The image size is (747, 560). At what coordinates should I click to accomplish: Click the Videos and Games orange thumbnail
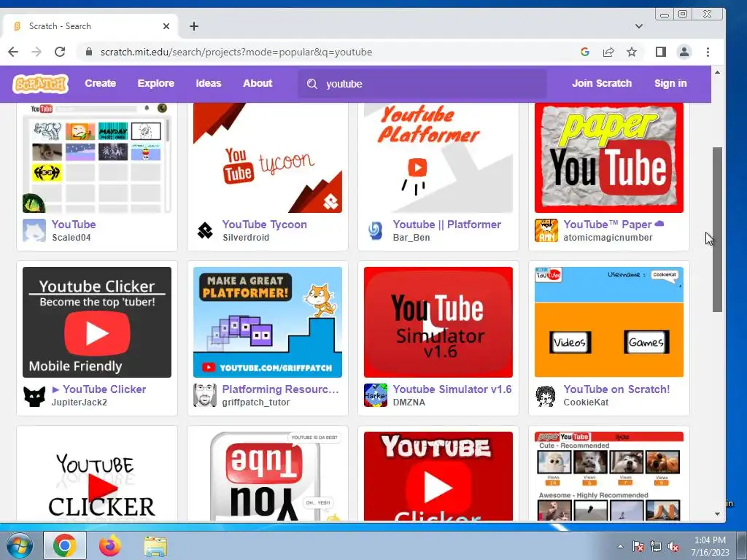[609, 322]
